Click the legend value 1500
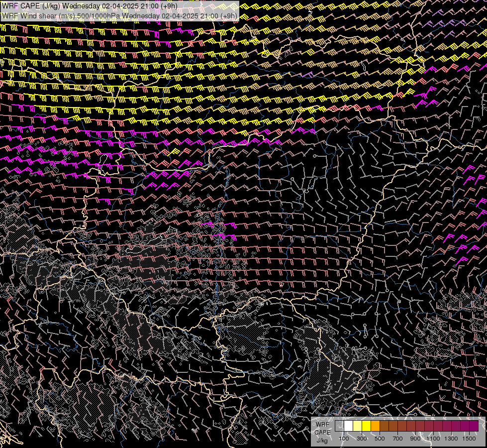Image resolution: width=487 pixels, height=448 pixels. point(469,439)
